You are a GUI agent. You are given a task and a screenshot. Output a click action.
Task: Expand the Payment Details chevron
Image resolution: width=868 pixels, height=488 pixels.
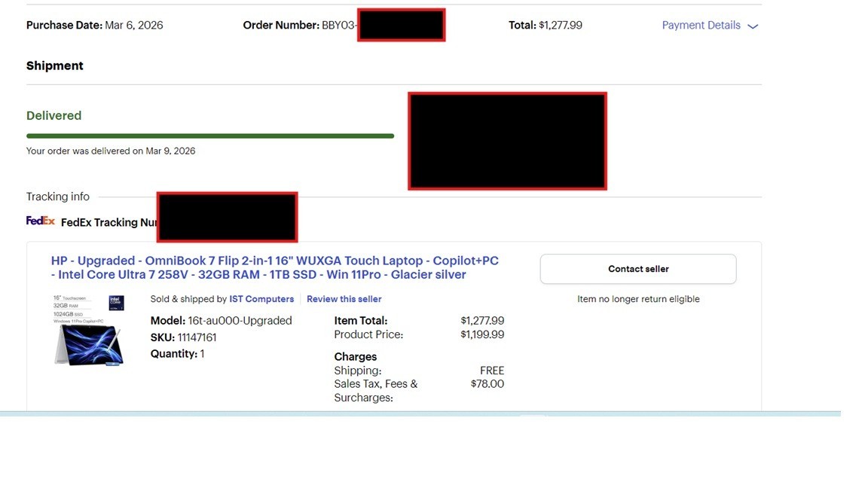point(753,26)
